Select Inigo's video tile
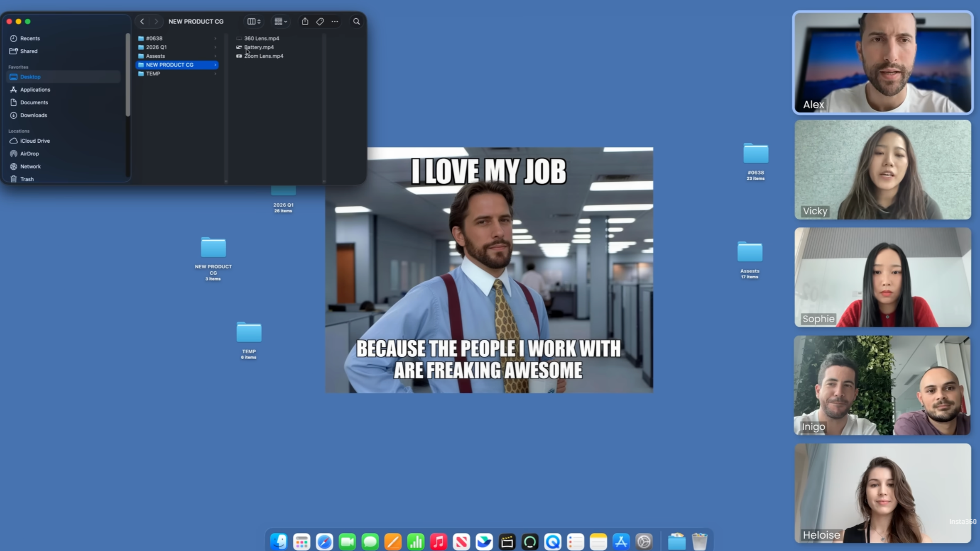The width and height of the screenshot is (980, 551). pyautogui.click(x=882, y=385)
